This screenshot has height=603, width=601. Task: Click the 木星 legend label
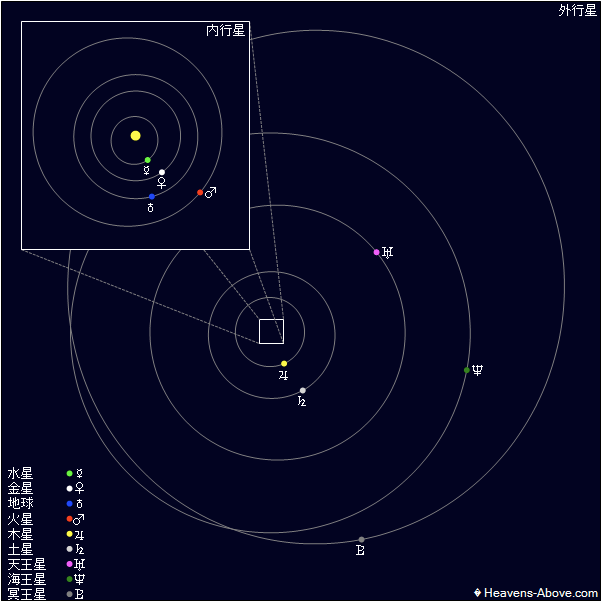pyautogui.click(x=20, y=534)
